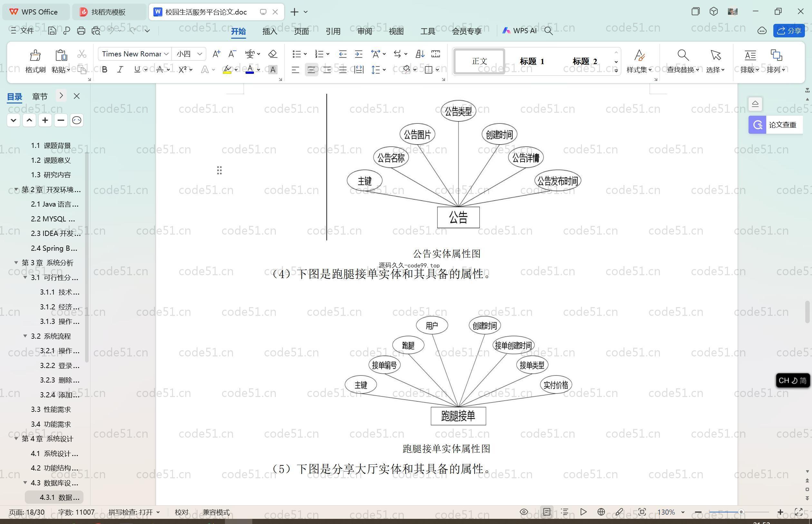Click the Paste (粘贴) clipboard icon

(x=61, y=55)
